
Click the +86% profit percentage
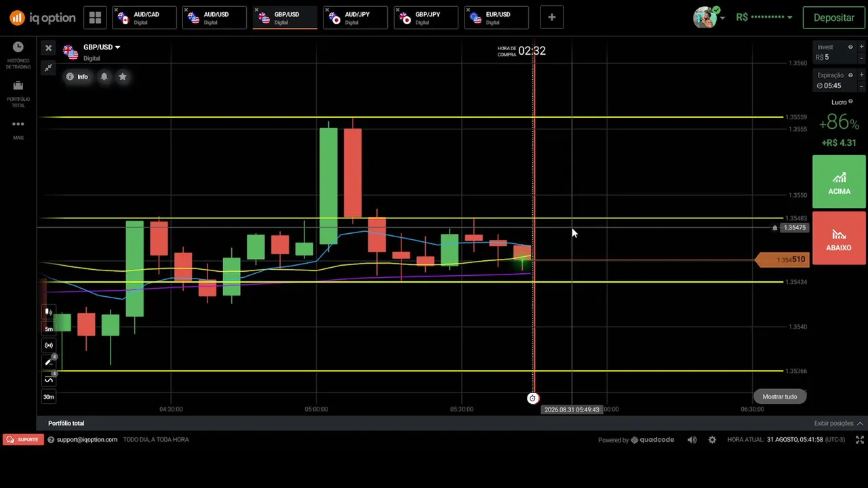839,123
